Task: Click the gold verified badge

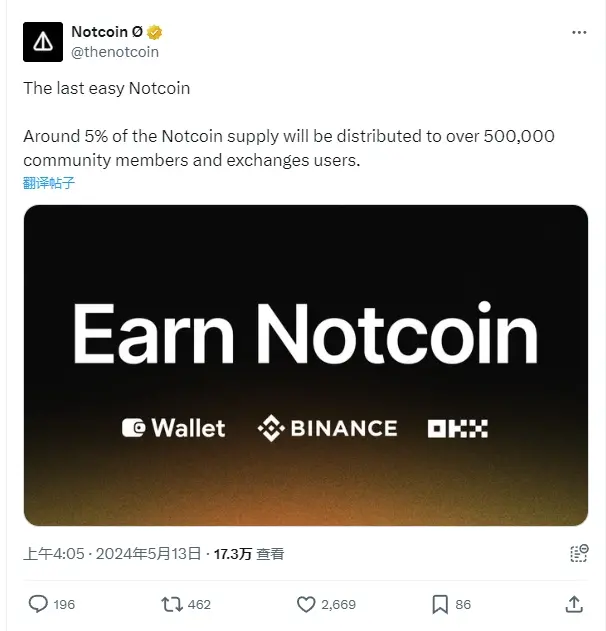Action: tap(154, 32)
